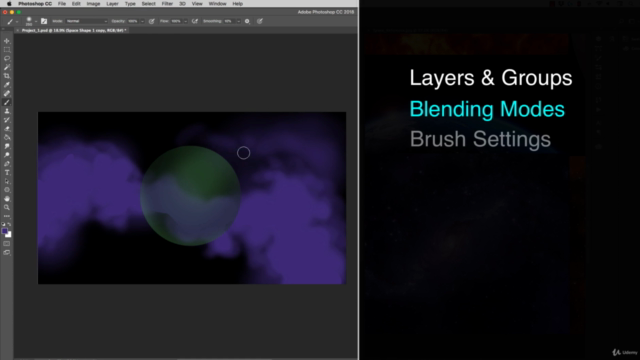Select the Rectangular Marquee tool

7,50
